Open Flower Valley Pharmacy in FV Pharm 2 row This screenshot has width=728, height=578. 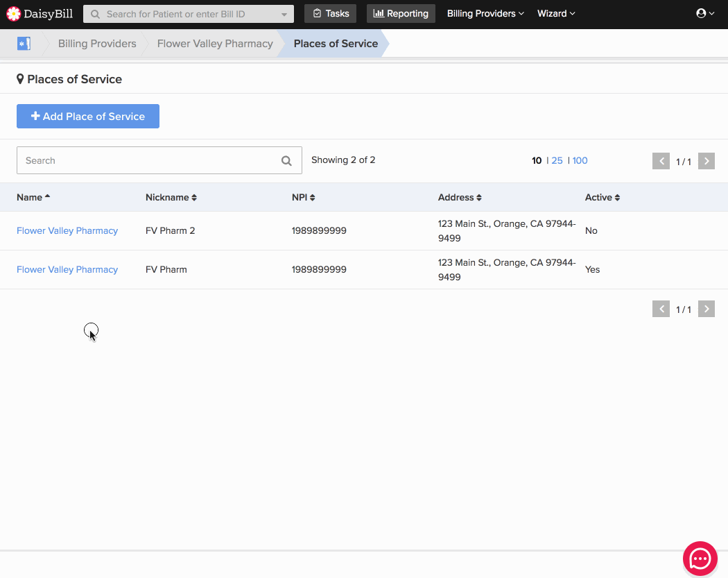pos(67,231)
